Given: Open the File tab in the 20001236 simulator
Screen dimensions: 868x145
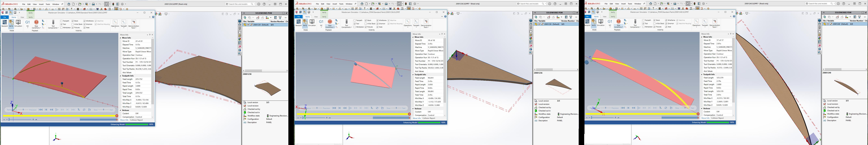Looking at the screenshot, I should [299, 17].
